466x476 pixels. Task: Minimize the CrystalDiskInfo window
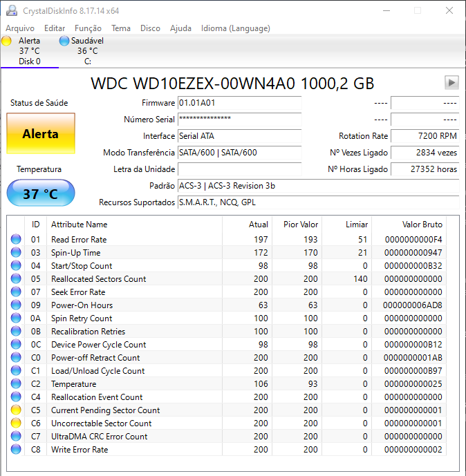tap(386, 10)
